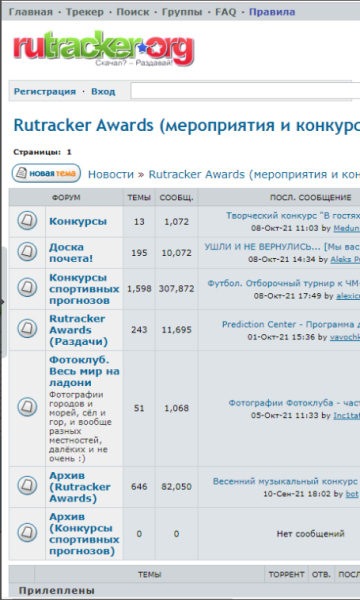The width and height of the screenshot is (360, 600).
Task: Click the Вход login link
Action: coord(103,92)
